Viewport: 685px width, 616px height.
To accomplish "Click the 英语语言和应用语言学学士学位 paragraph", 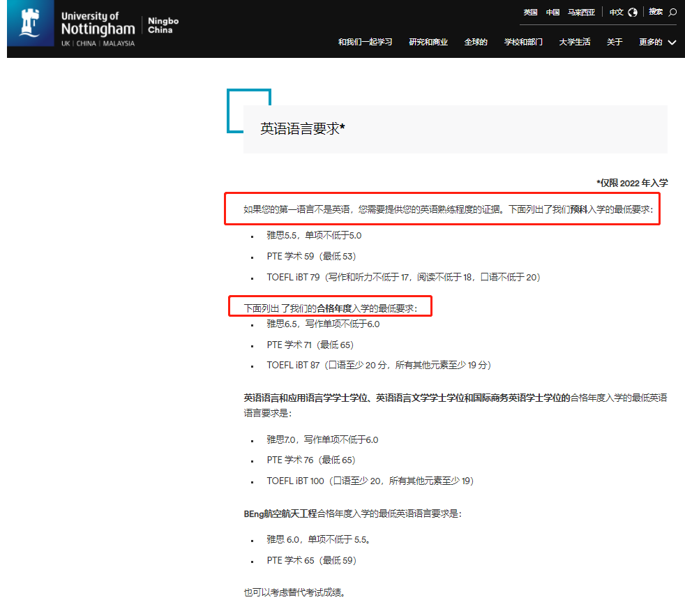I will (456, 405).
